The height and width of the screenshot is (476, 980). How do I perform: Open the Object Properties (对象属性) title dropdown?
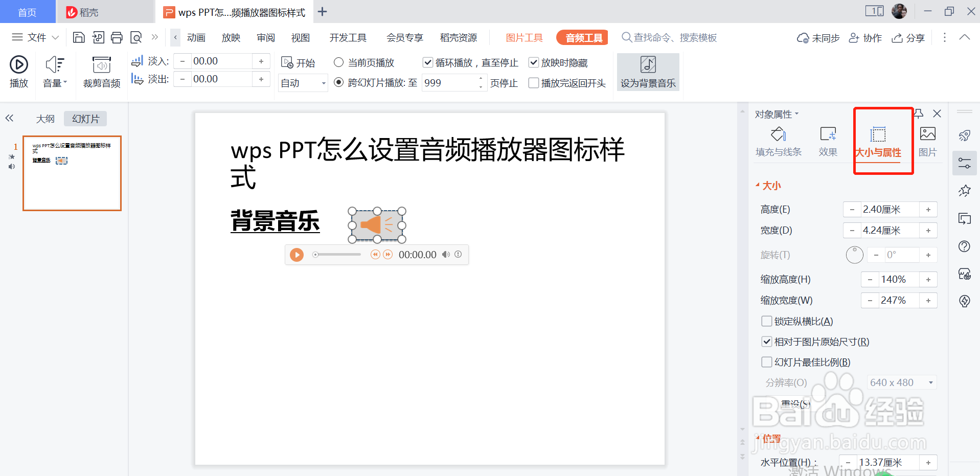[x=777, y=114]
